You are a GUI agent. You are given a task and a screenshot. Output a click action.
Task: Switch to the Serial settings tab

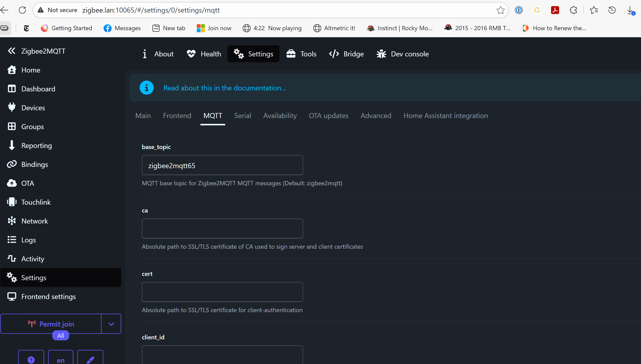pyautogui.click(x=242, y=116)
